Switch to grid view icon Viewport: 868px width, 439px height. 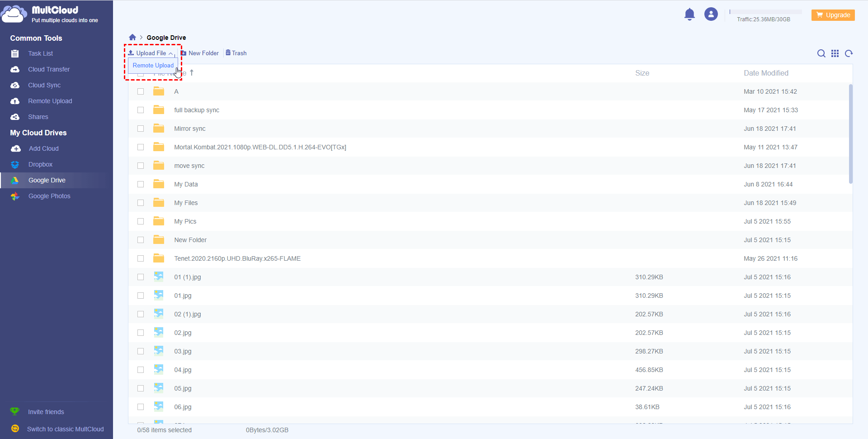pyautogui.click(x=835, y=53)
